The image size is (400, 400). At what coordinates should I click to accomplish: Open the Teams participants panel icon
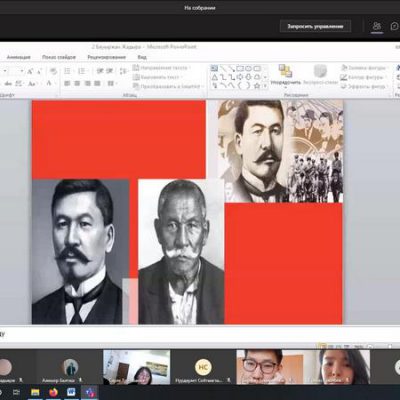click(x=377, y=26)
